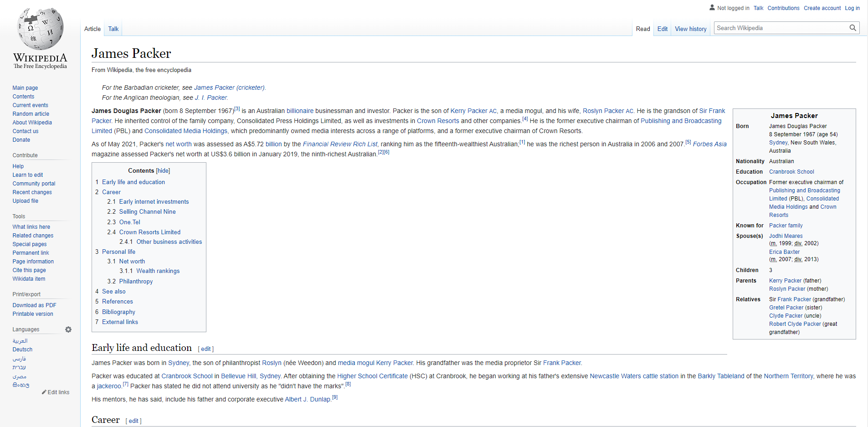Open the Create account link

pyautogui.click(x=822, y=8)
